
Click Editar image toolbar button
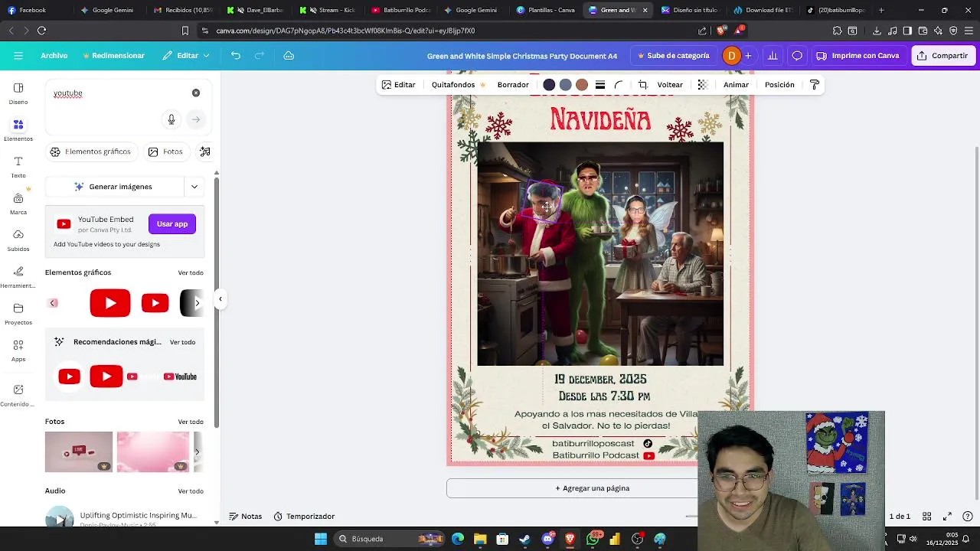(x=399, y=85)
